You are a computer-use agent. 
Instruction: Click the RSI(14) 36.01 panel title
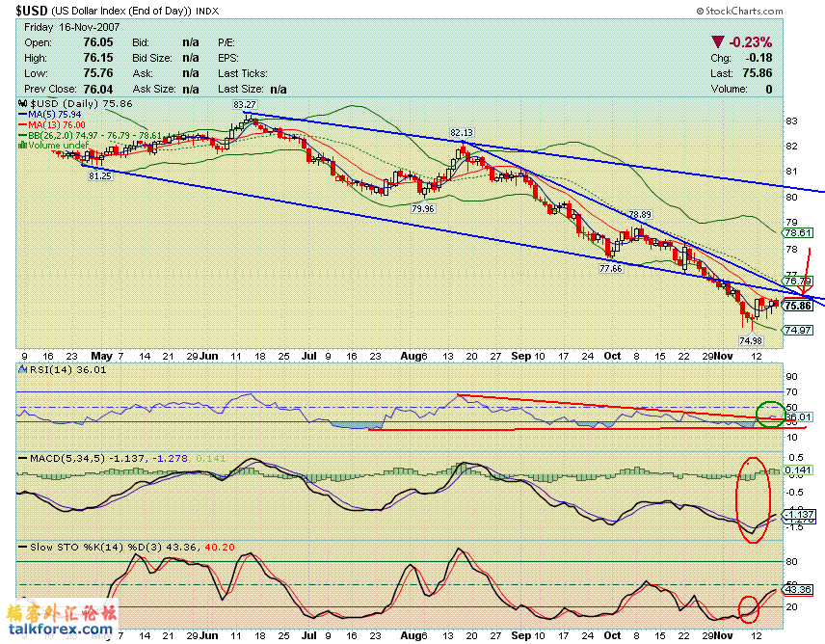67,370
